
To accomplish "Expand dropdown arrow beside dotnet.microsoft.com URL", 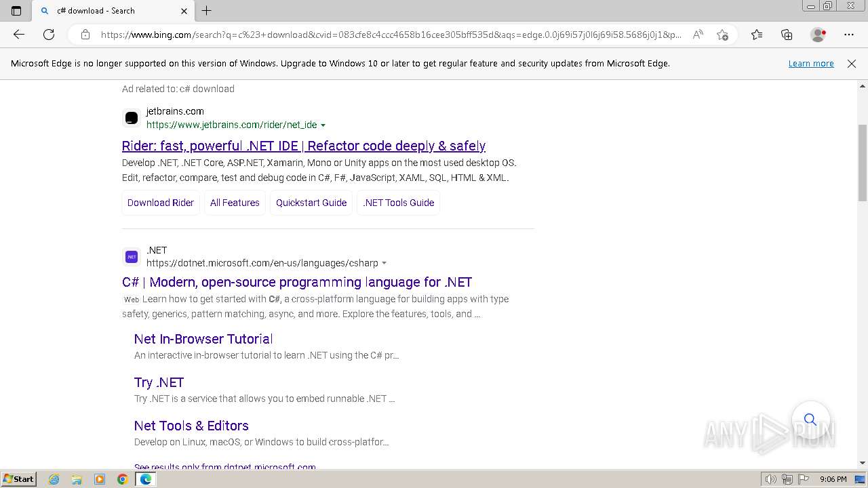I will point(384,263).
